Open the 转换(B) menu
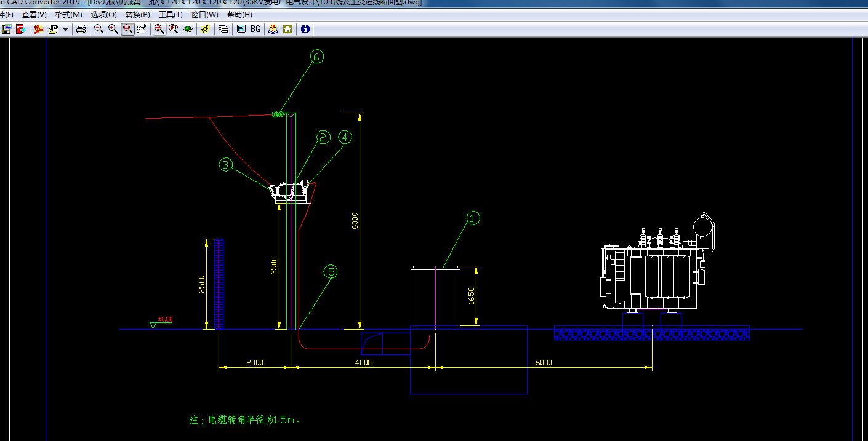The image size is (868, 441). pyautogui.click(x=137, y=14)
